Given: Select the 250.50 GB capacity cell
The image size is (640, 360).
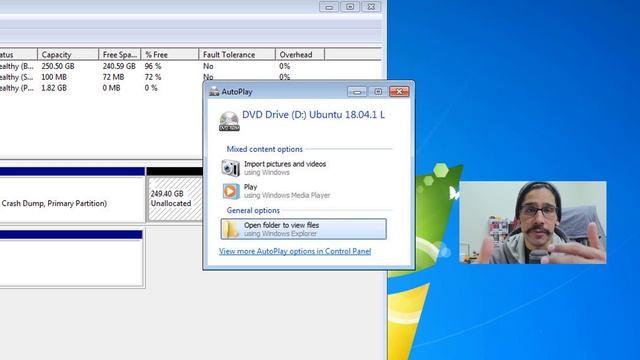Looking at the screenshot, I should [58, 66].
